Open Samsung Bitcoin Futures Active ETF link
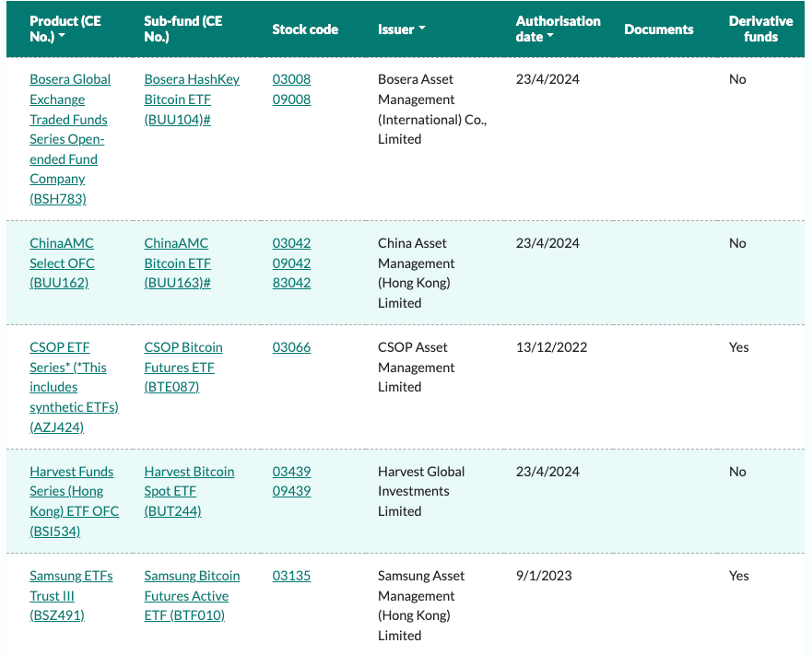812x655 pixels. 192,595
